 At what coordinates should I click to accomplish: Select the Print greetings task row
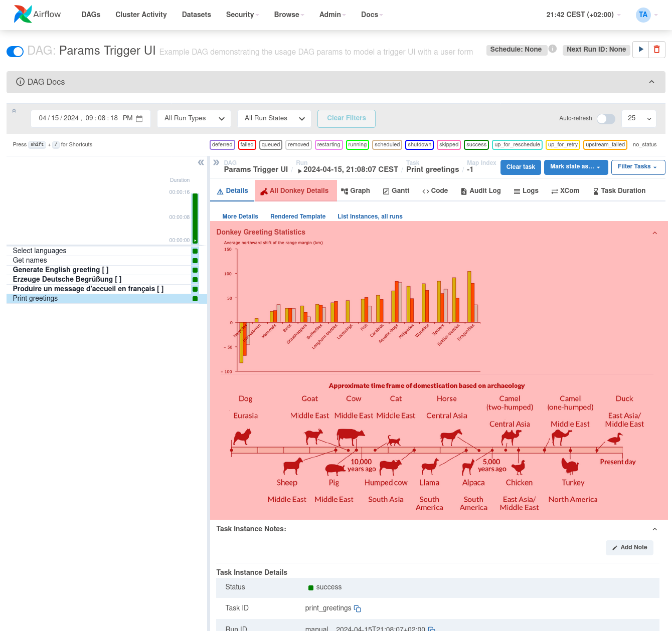click(106, 299)
